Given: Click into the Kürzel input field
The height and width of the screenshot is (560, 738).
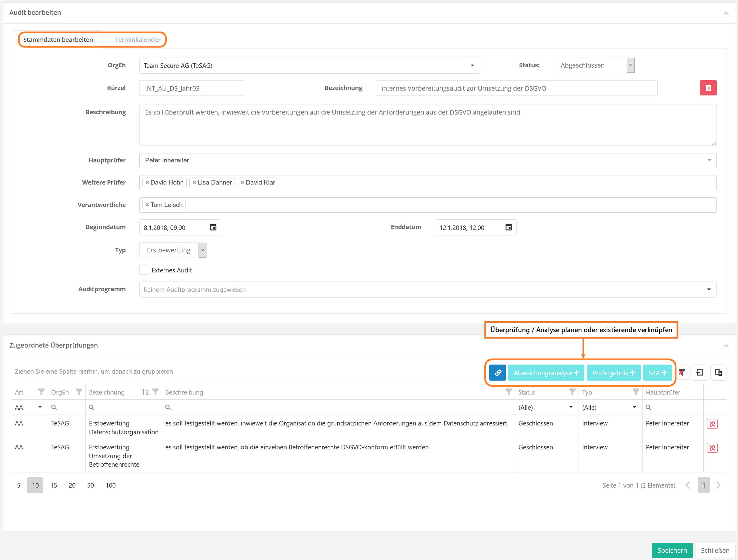Looking at the screenshot, I should 191,88.
